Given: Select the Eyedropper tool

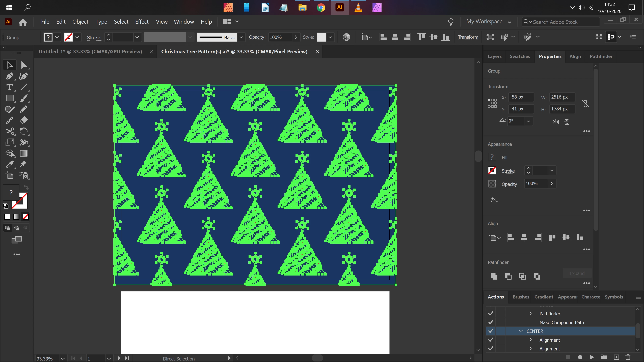Looking at the screenshot, I should pyautogui.click(x=10, y=164).
